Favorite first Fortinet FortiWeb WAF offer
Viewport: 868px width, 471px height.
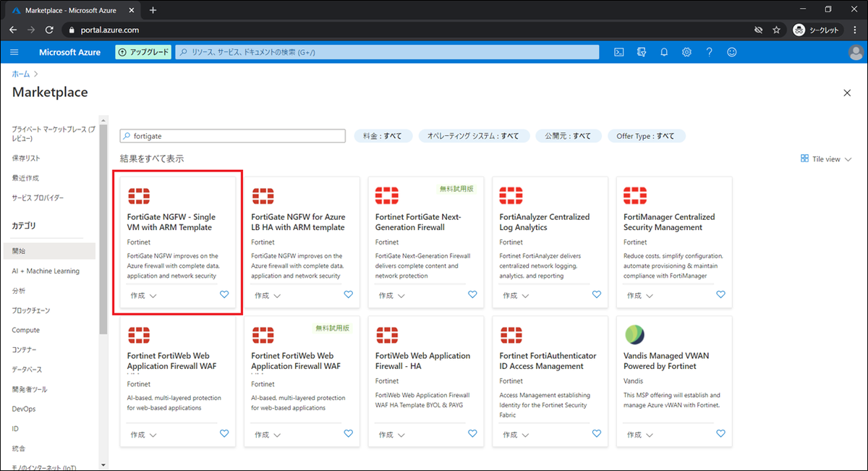[x=224, y=433]
